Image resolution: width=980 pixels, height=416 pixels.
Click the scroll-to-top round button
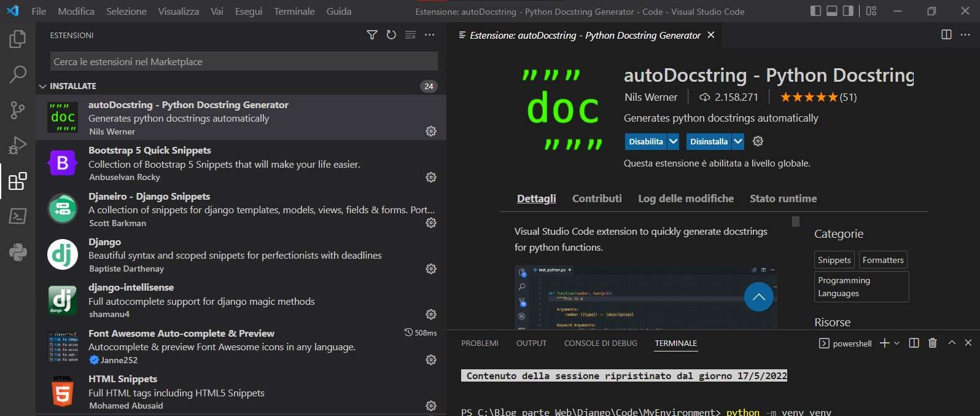click(759, 297)
